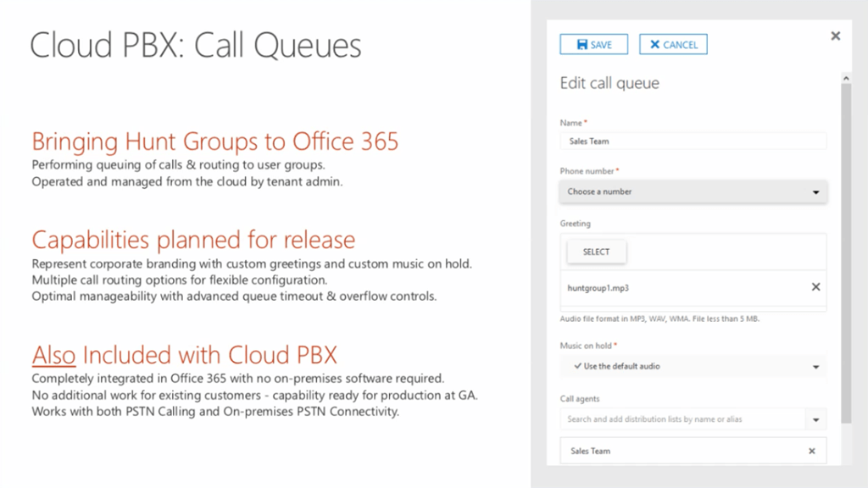
Task: Close the Edit call queue panel
Action: [835, 36]
